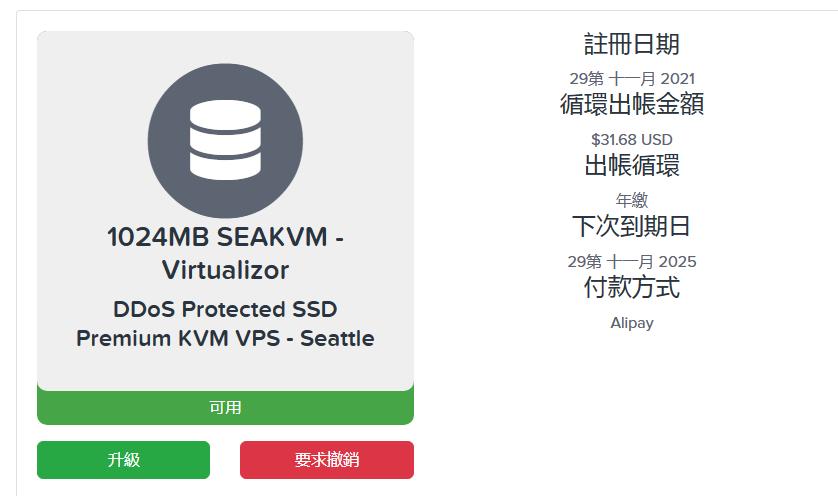
Task: Click the 註冊日期 heading
Action: coord(632,44)
